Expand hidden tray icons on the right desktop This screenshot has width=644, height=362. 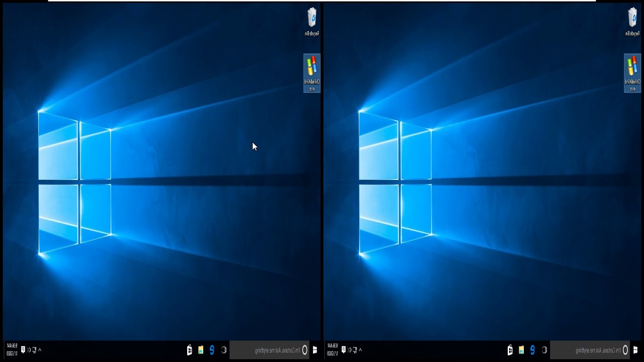point(360,350)
